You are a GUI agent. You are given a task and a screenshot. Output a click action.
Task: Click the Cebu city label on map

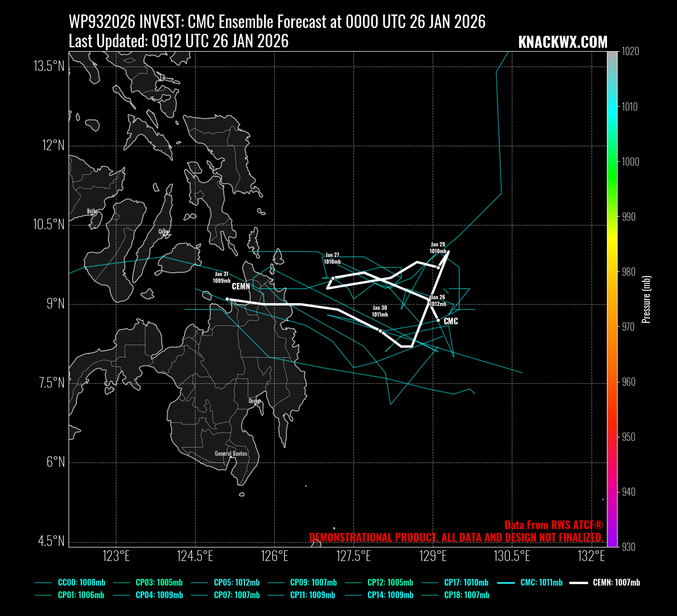164,231
